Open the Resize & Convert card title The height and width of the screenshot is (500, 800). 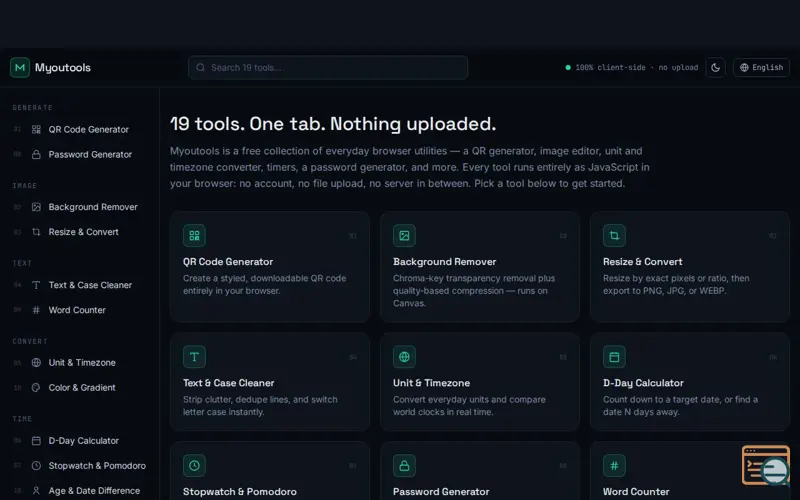click(x=642, y=262)
